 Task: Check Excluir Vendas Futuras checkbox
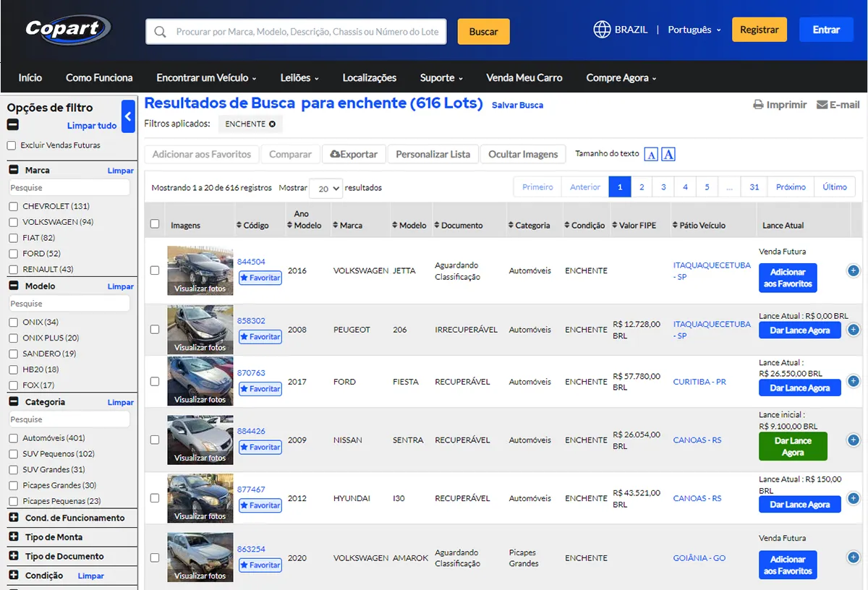coord(11,145)
